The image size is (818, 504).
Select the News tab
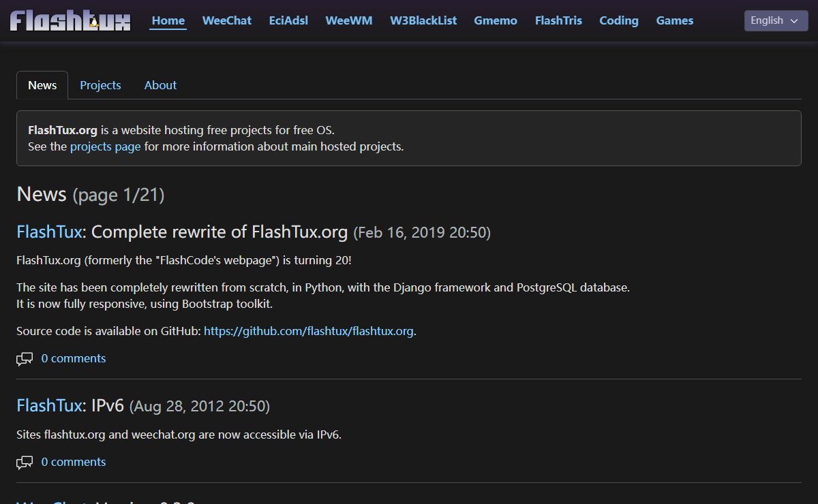pyautogui.click(x=42, y=85)
